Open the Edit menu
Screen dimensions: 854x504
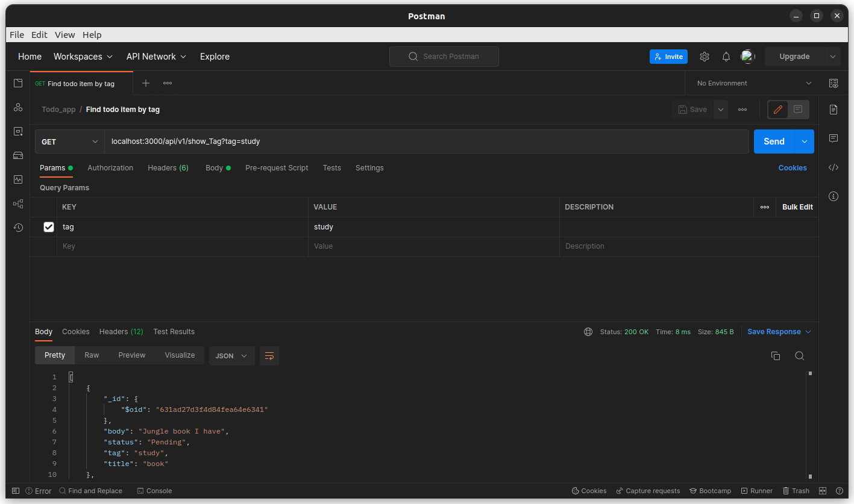[x=39, y=35]
